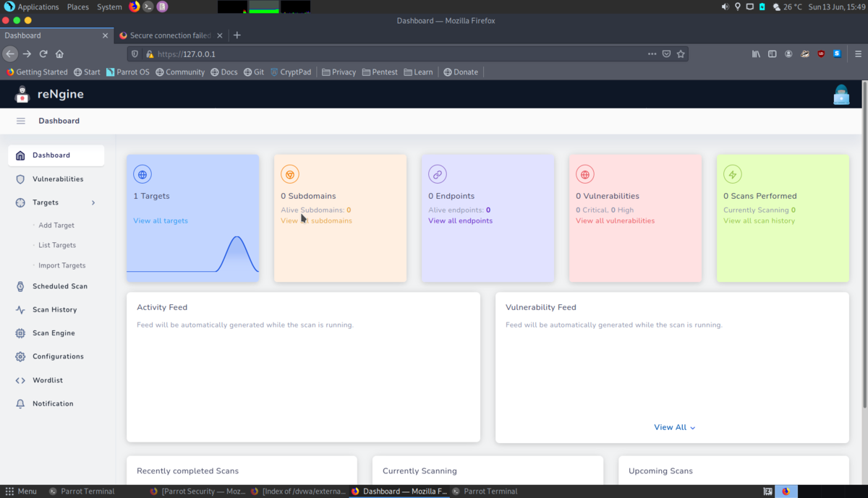
Task: Click the Wordlist code brackets icon
Action: (x=20, y=380)
